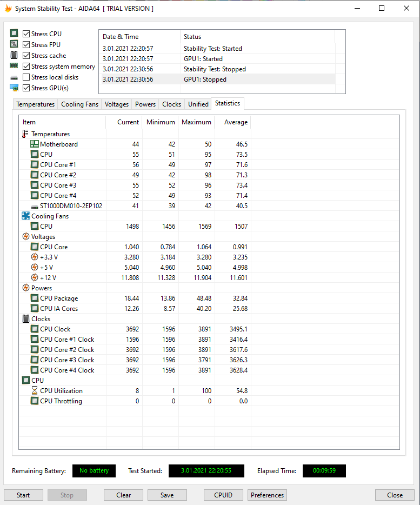Select the 'Stability Test: Stopped' log entry
The image size is (420, 505).
(x=218, y=69)
